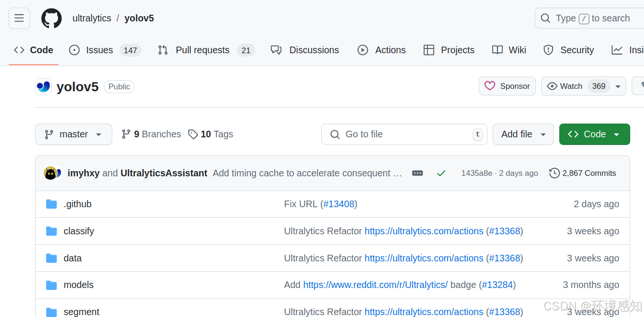Viewport: 644px width, 317px height.
Task: Open the green Code dropdown button
Action: pos(594,134)
